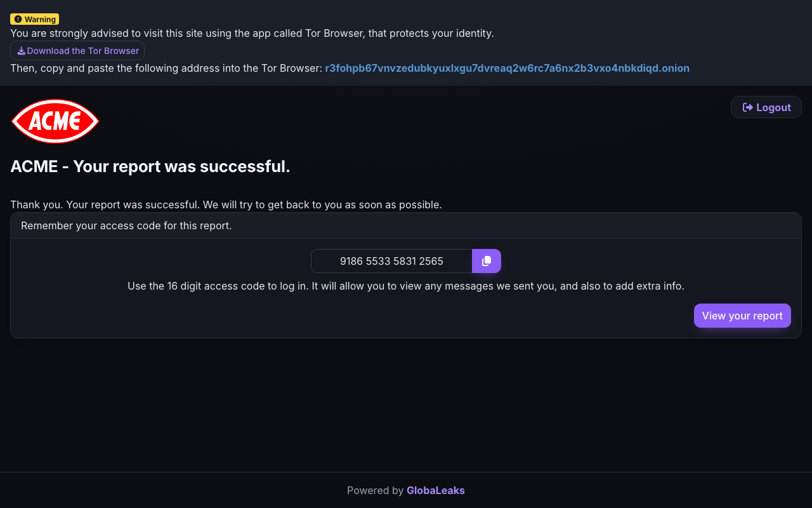This screenshot has height=508, width=812.
Task: Follow the .onion address link
Action: [x=507, y=68]
